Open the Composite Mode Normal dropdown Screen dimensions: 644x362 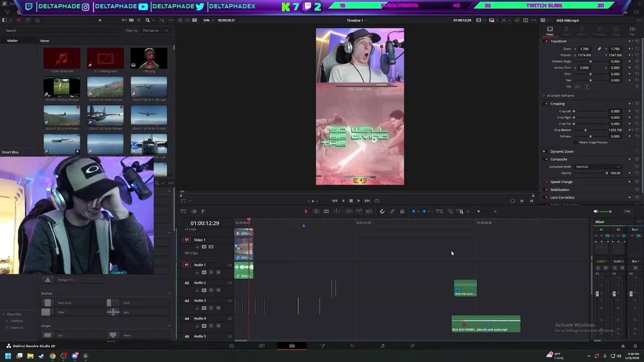click(598, 166)
